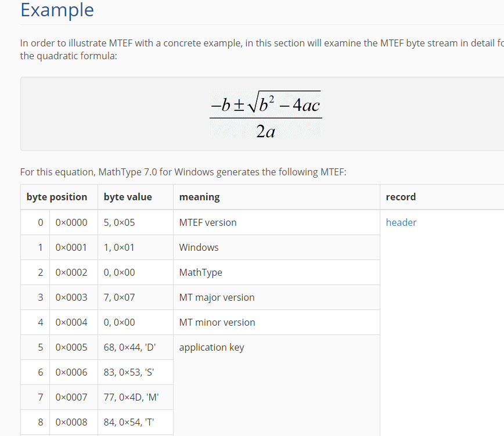The width and height of the screenshot is (504, 436).
Task: Click the cell '5, 0×05'
Action: coord(135,222)
